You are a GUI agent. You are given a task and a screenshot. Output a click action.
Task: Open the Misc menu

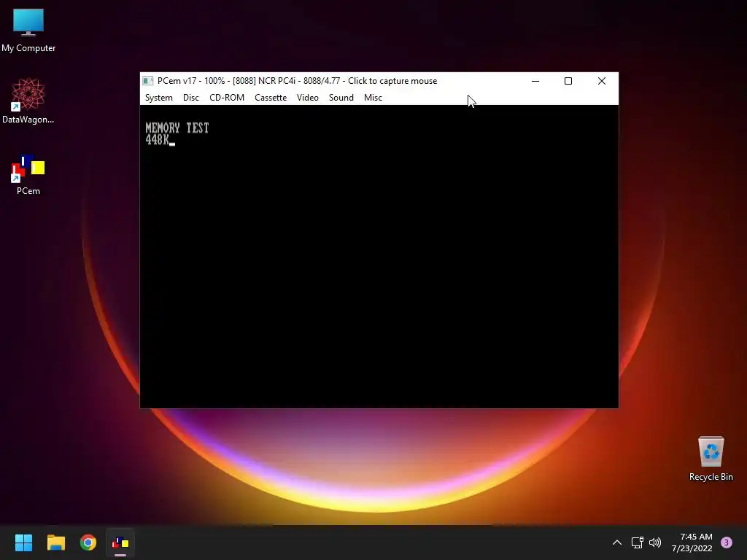[373, 98]
